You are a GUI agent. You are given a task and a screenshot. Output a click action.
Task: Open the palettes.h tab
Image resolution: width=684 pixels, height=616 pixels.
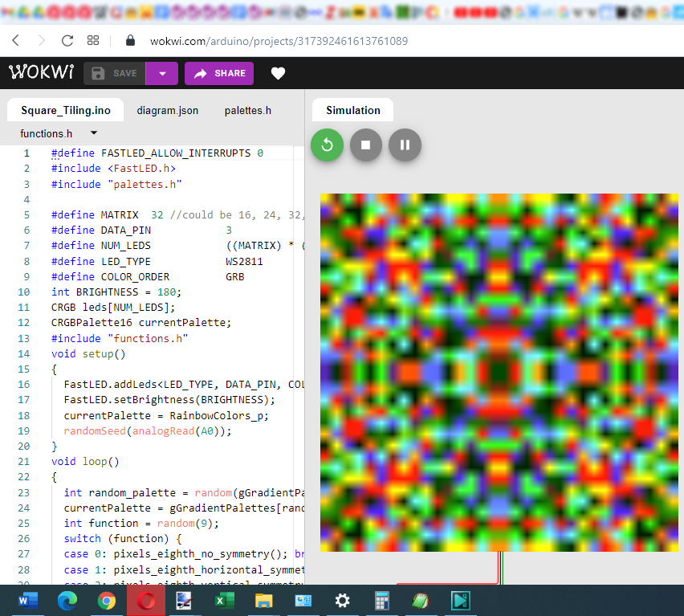[x=246, y=110]
